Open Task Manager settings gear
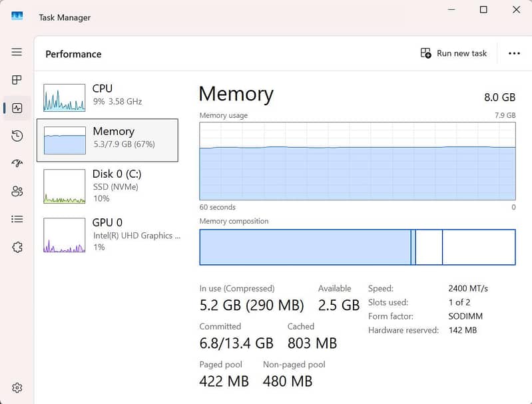532x404 pixels. pos(17,388)
